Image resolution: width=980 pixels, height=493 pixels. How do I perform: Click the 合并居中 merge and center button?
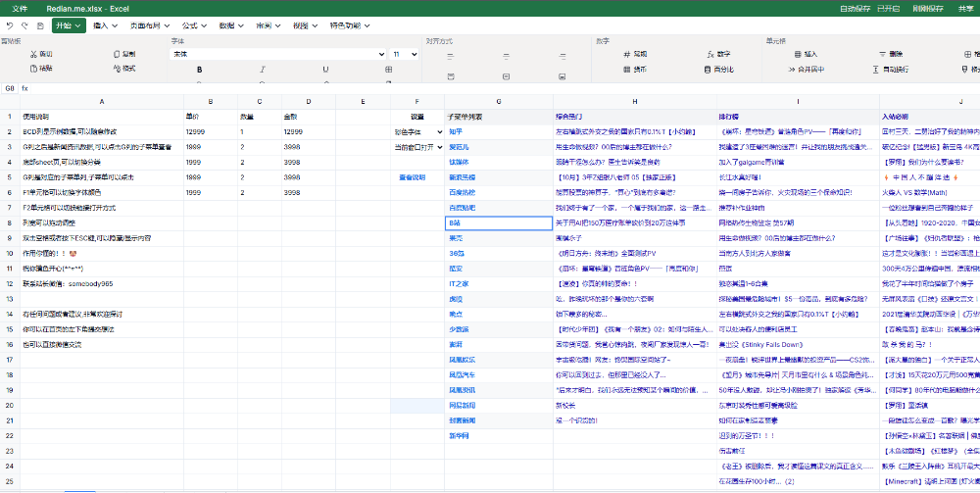pyautogui.click(x=805, y=70)
